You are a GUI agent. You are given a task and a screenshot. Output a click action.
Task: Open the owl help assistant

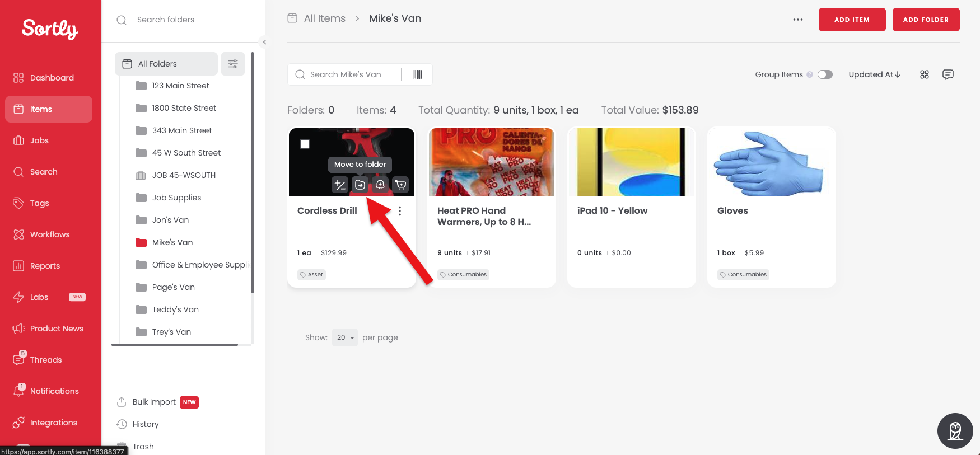955,431
